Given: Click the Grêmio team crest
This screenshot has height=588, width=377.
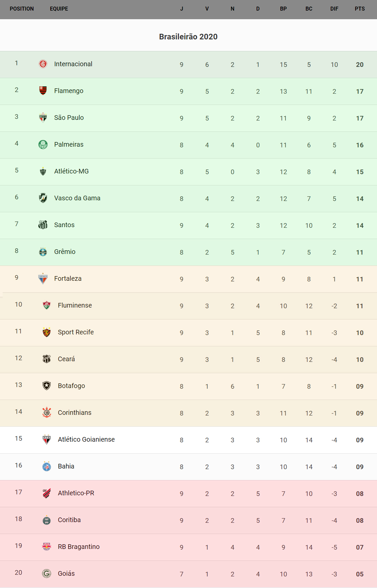Looking at the screenshot, I should tap(43, 252).
